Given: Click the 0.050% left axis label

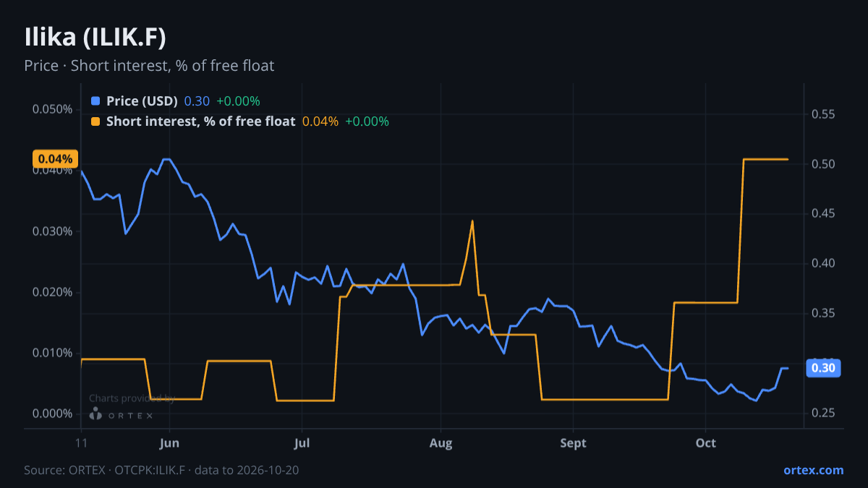Looking at the screenshot, I should (x=53, y=109).
